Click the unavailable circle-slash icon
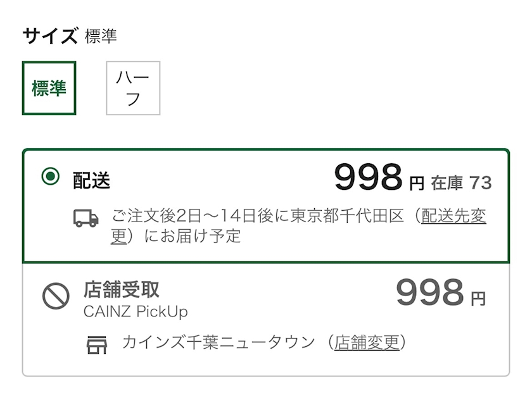The image size is (532, 405). click(56, 296)
